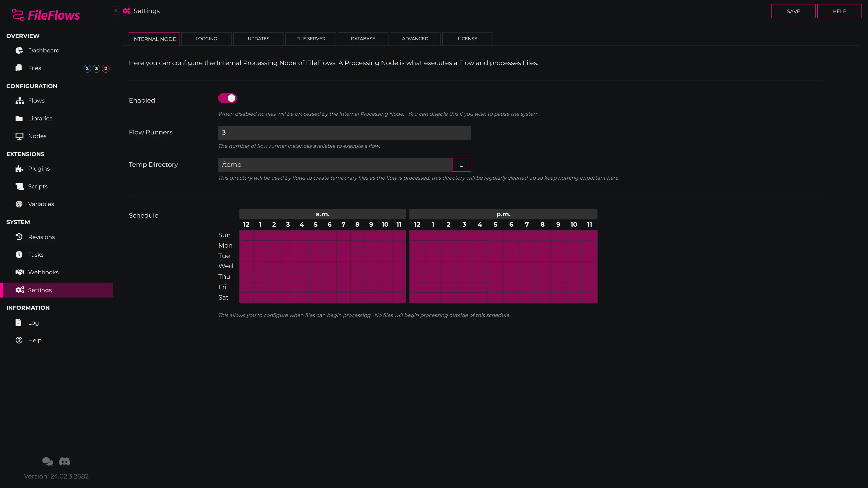The width and height of the screenshot is (868, 488).
Task: Disable the Enabled toggle switch
Action: click(227, 98)
